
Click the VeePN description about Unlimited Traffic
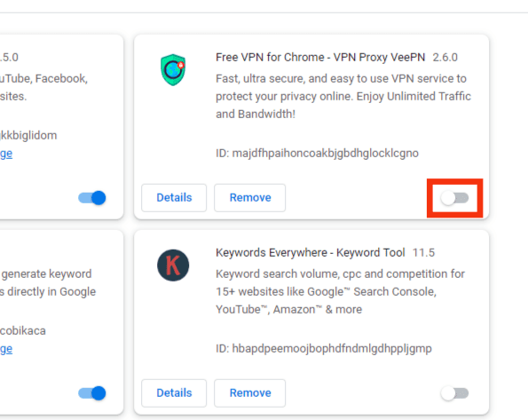343,97
